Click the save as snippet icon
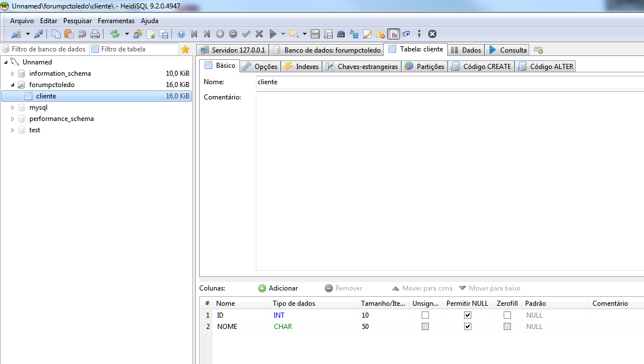Screen dimensions: 644x364 click(328, 34)
